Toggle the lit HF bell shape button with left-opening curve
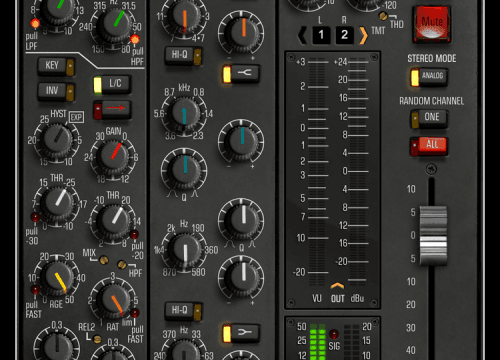Screen dimensions: 500x360 click(x=241, y=73)
